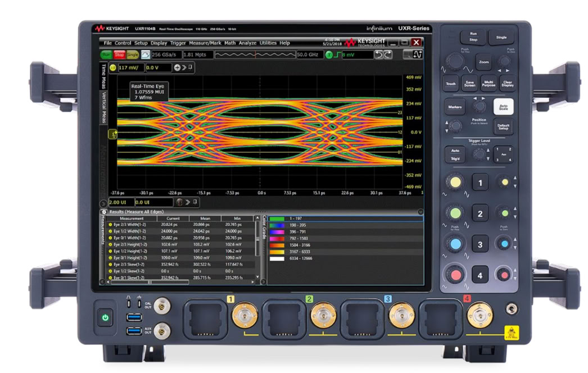Click the round arrow left of 2.00 UI
The height and width of the screenshot is (373, 588).
click(103, 203)
